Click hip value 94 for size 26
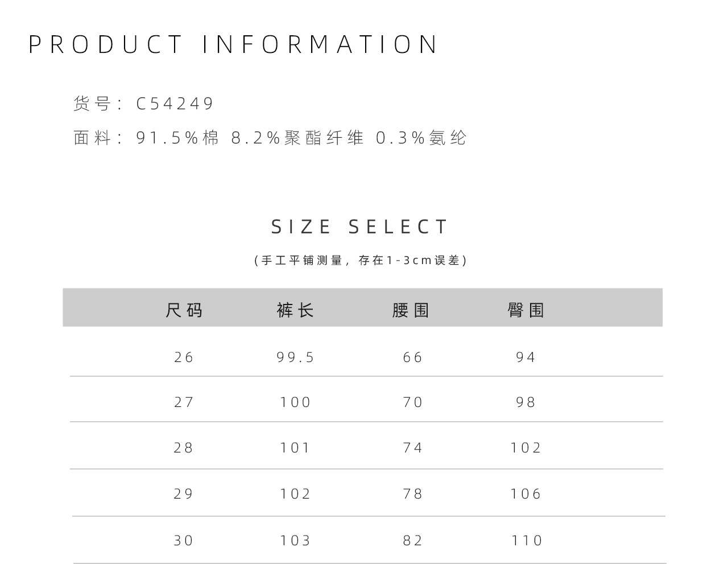Screen dimensions: 728x564 tap(526, 357)
